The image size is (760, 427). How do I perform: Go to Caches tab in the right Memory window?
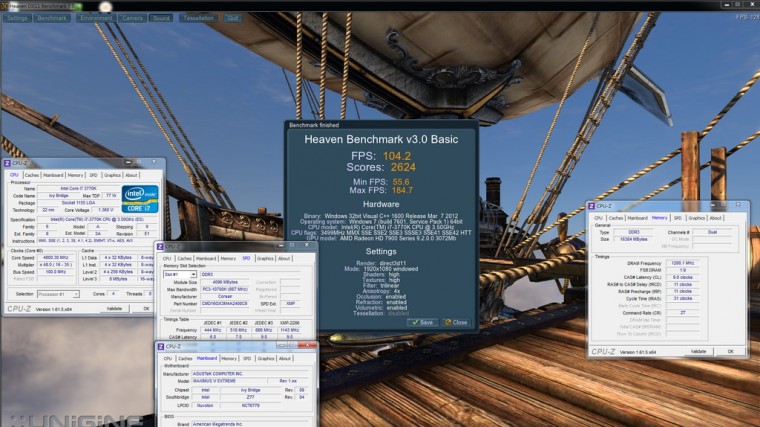[x=616, y=218]
